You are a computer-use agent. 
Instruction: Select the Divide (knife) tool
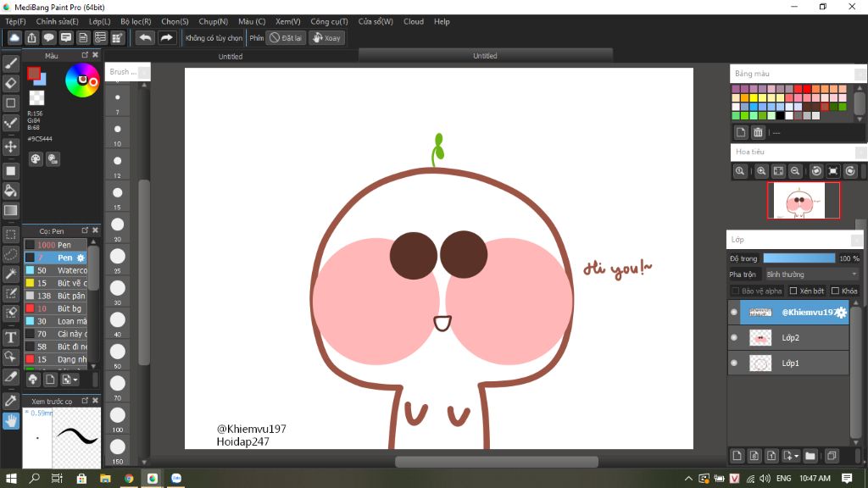click(10, 376)
